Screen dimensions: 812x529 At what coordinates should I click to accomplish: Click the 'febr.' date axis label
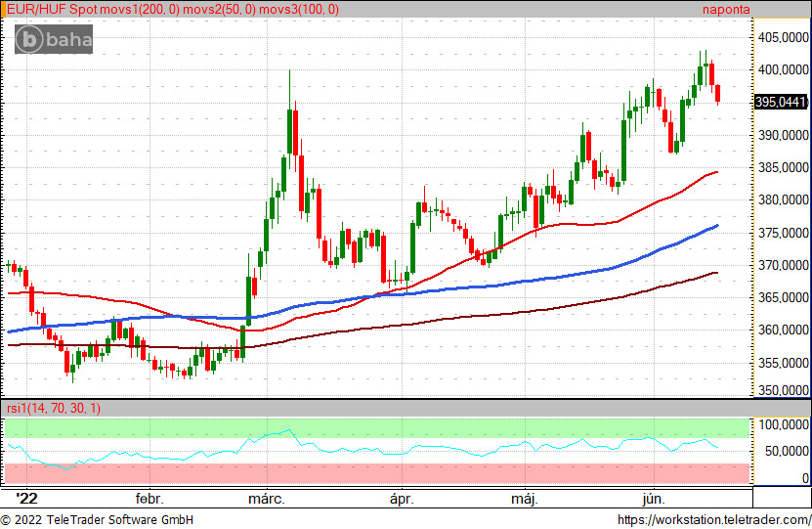tap(149, 500)
